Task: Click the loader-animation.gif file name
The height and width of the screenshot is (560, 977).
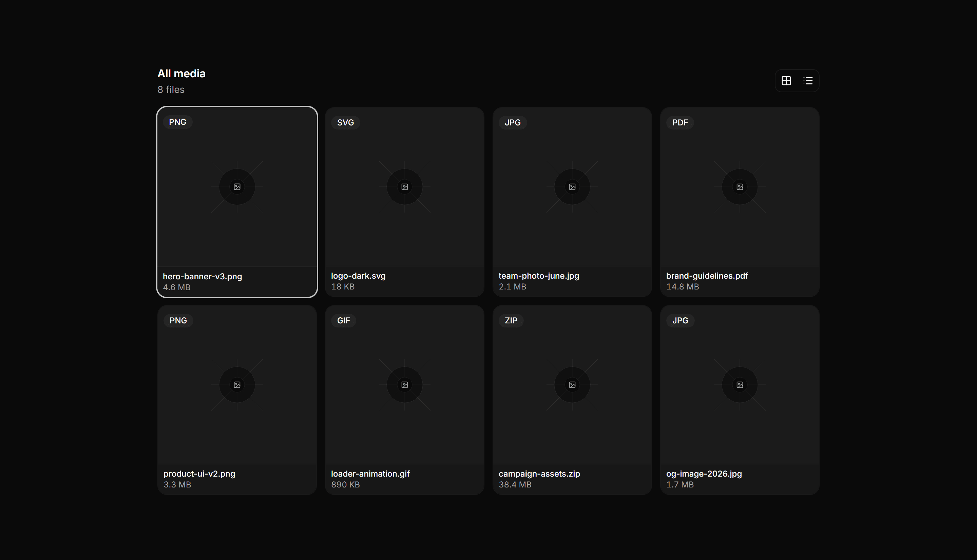Action: 370,474
